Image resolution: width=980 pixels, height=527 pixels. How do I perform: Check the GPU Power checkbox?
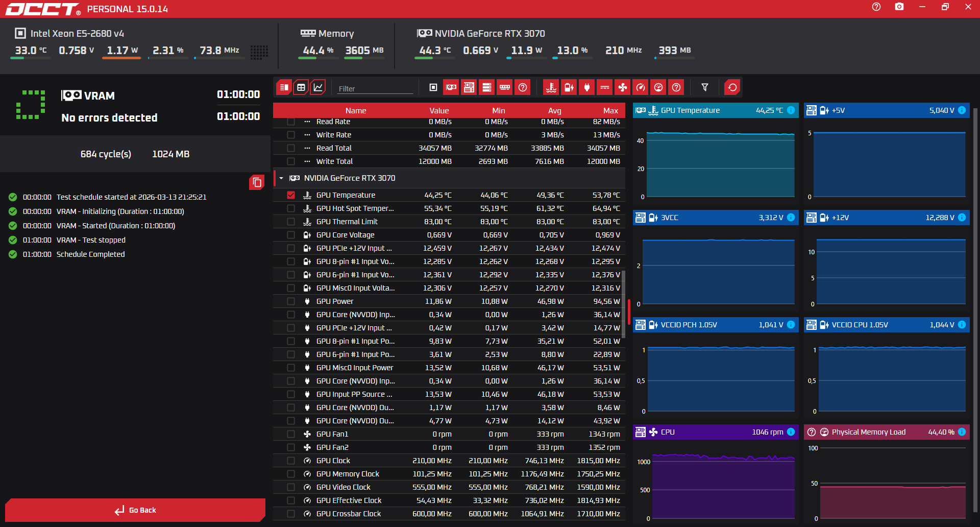point(291,301)
